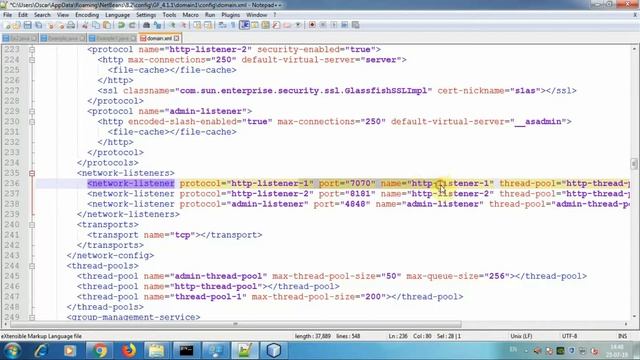Open the Windows Start button
Image resolution: width=640 pixels, height=360 pixels.
pos(12,350)
